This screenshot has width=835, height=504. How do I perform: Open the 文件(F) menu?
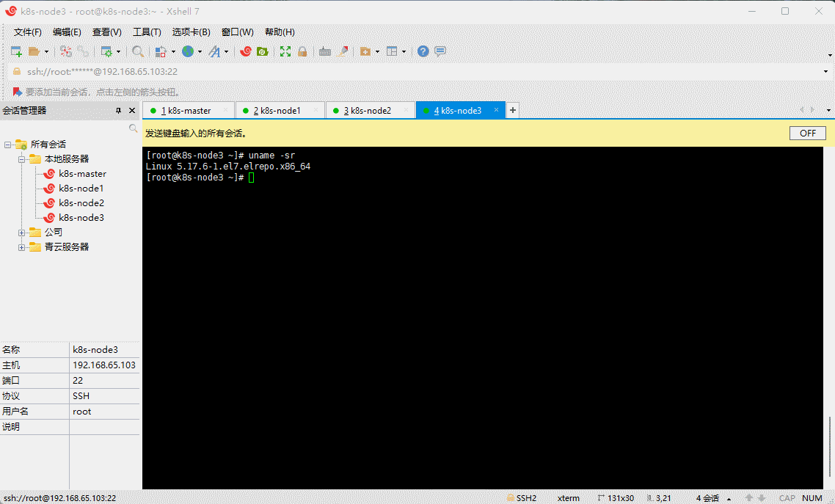tap(28, 32)
